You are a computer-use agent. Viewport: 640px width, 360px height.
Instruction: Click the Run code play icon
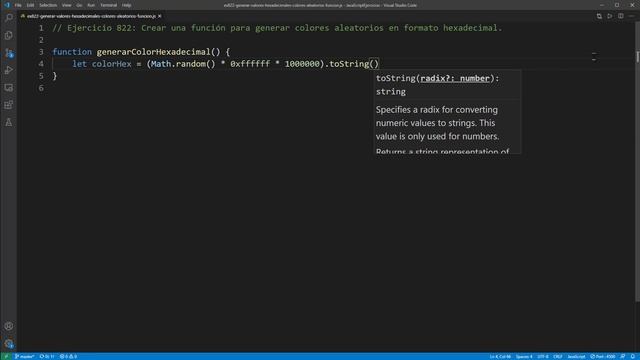pos(610,16)
